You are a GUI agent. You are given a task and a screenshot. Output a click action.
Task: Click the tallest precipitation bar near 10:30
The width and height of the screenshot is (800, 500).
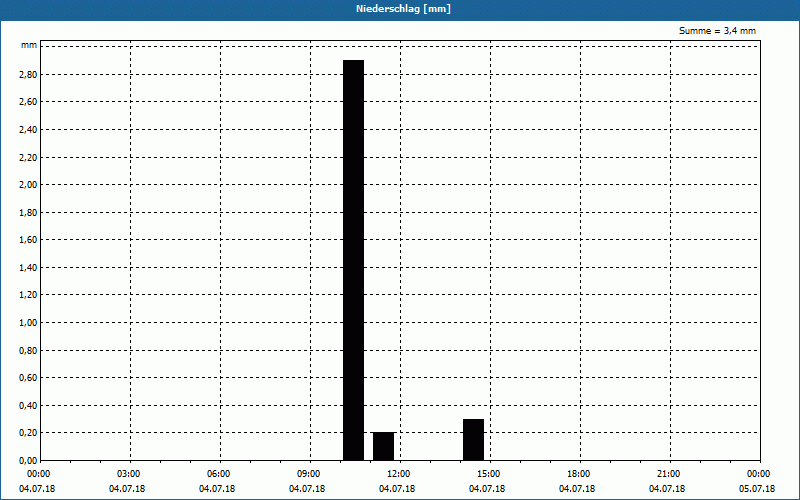(353, 260)
